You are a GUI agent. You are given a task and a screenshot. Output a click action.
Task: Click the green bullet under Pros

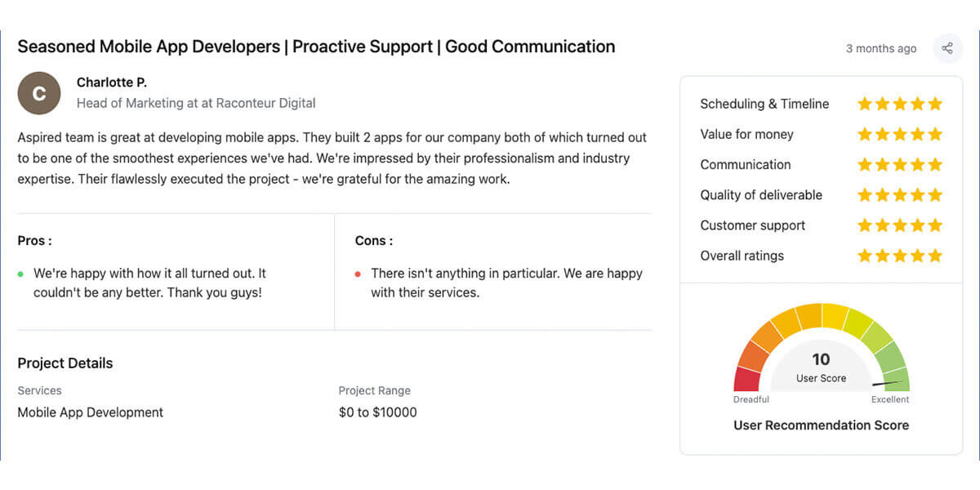click(20, 274)
